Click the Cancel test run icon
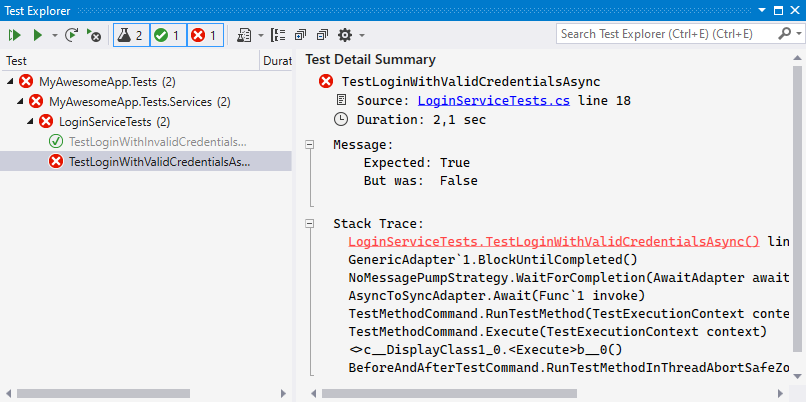This screenshot has width=806, height=402. (95, 35)
